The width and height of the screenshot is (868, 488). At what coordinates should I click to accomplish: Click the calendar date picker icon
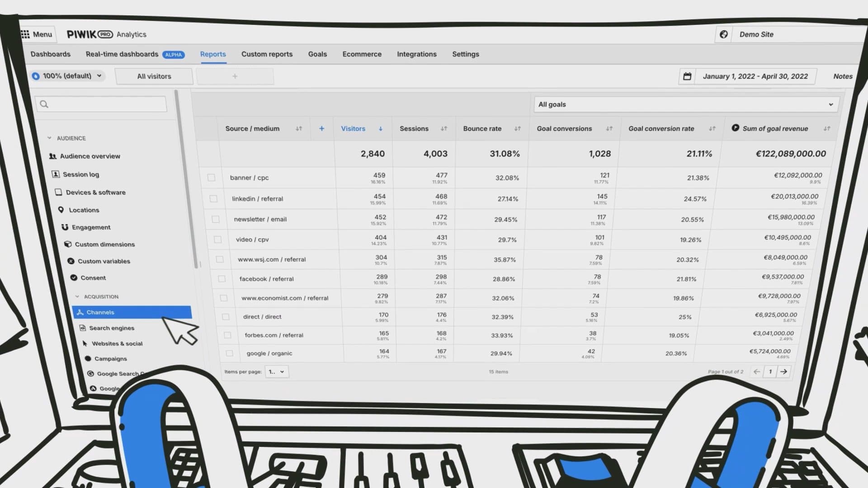coord(687,76)
